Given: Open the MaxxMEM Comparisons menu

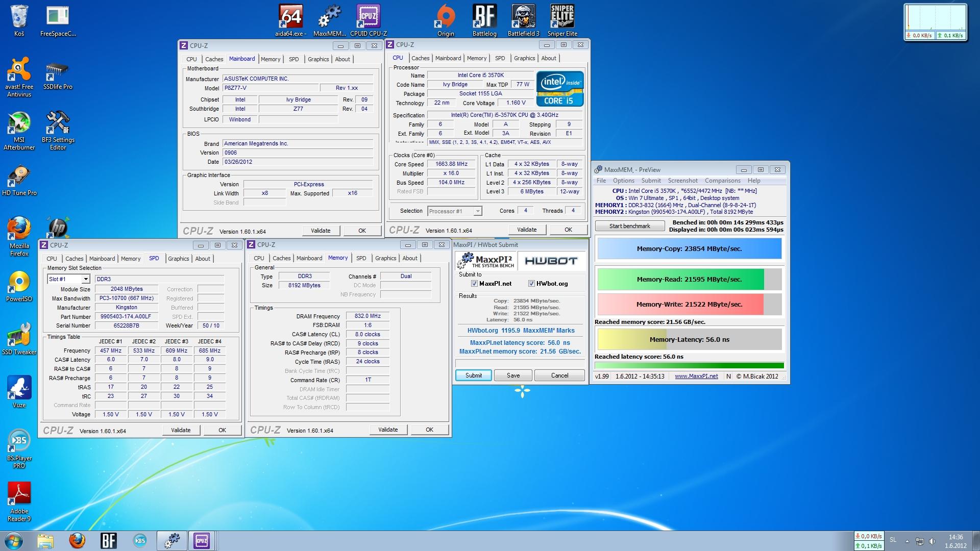Looking at the screenshot, I should click(x=722, y=181).
